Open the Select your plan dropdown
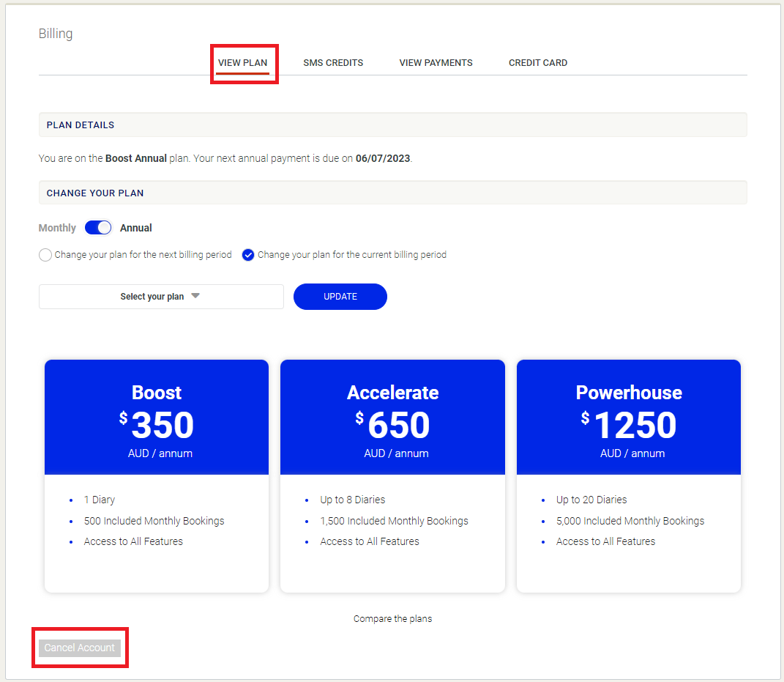This screenshot has height=682, width=784. click(x=160, y=297)
